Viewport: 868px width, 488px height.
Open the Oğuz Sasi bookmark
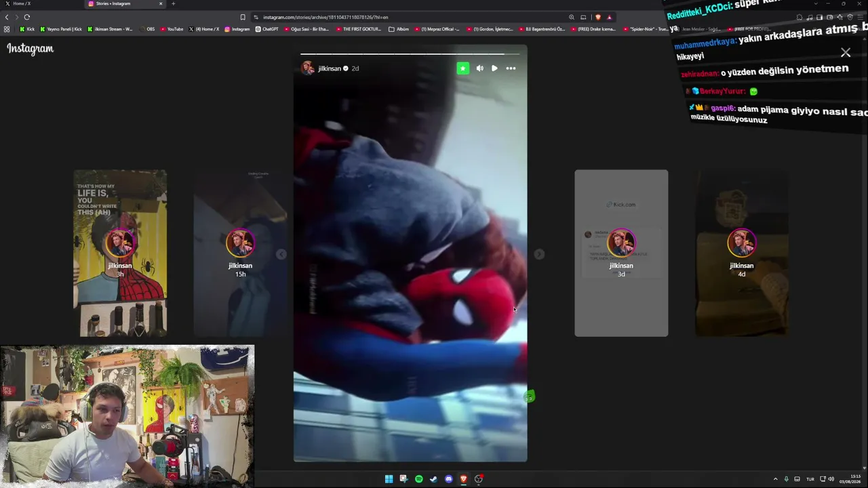point(307,29)
